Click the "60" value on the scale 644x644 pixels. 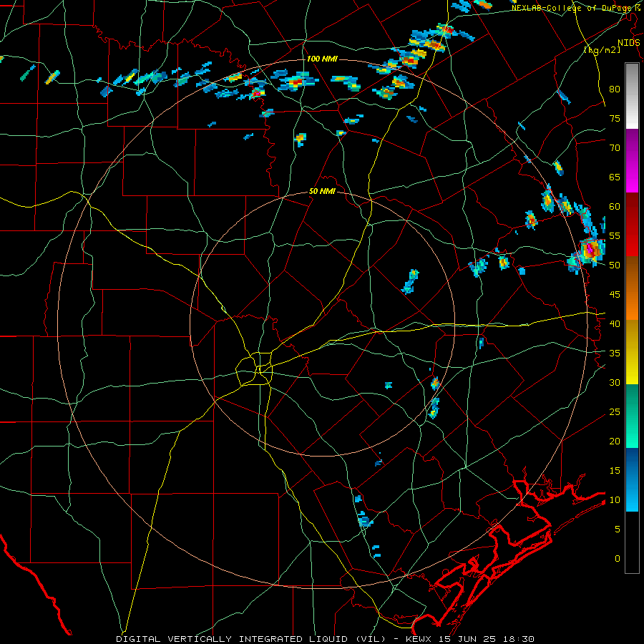(x=615, y=207)
